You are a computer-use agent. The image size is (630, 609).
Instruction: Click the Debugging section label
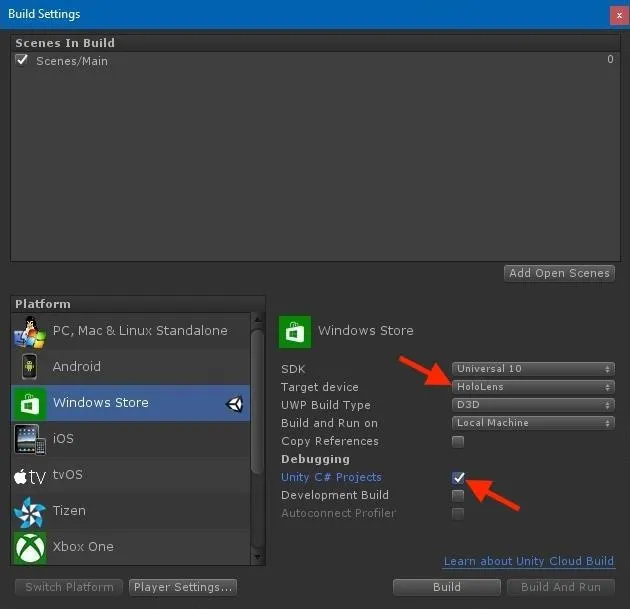[315, 459]
